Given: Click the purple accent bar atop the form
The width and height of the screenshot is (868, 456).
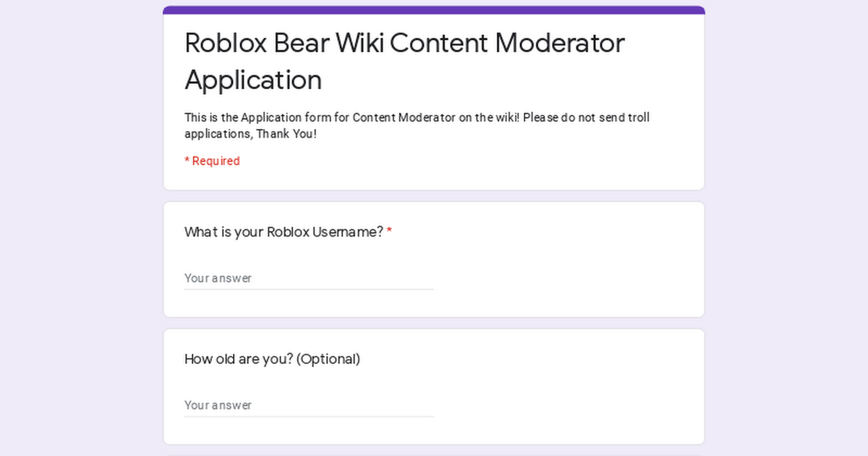Looking at the screenshot, I should [434, 10].
